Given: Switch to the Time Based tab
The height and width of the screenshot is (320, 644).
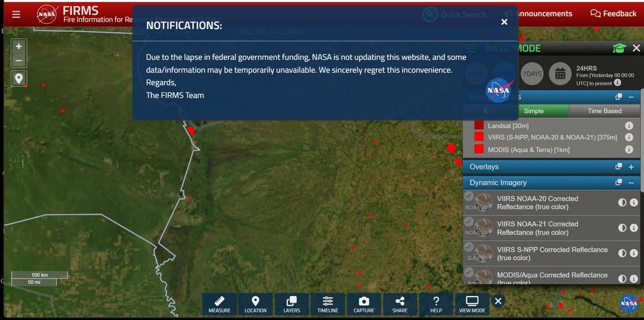Looking at the screenshot, I should coord(604,111).
